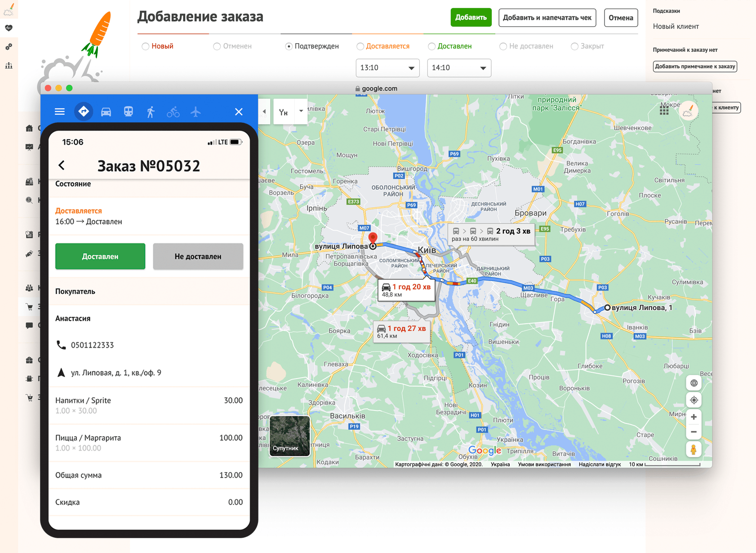Click Добавить примечание к заказу
Screen dimensions: 756x553
pyautogui.click(x=695, y=67)
